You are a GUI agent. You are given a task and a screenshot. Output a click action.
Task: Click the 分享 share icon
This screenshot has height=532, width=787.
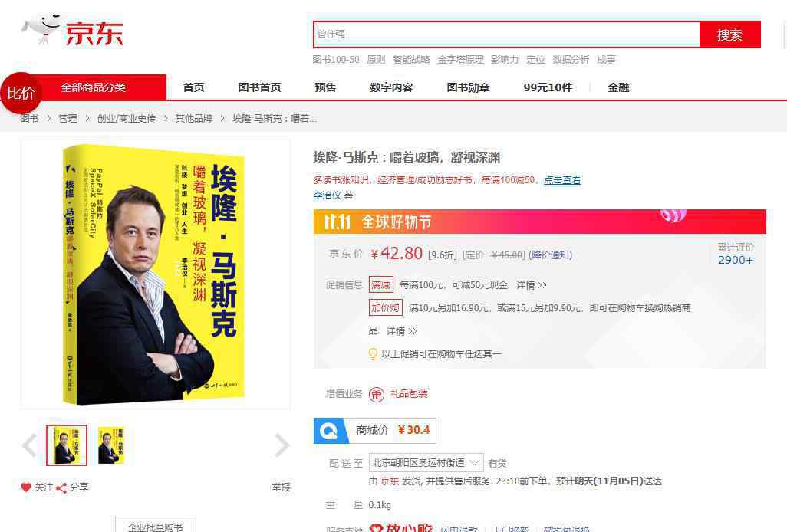61,488
